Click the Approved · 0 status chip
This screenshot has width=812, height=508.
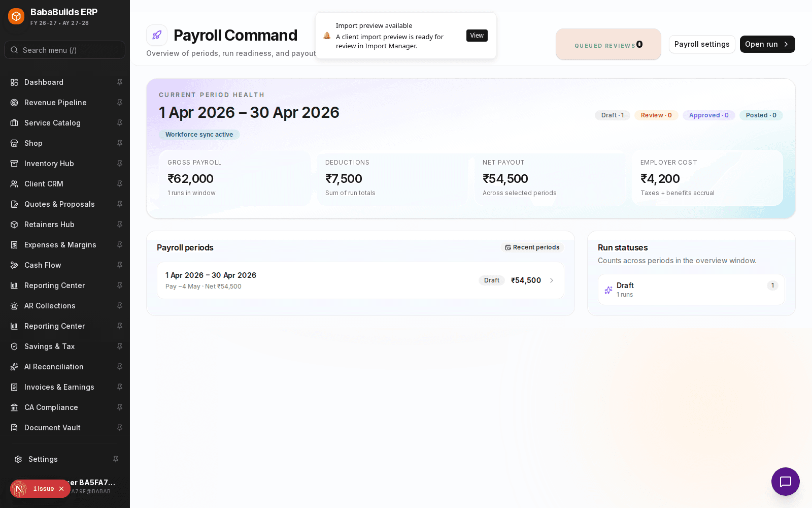click(x=709, y=115)
